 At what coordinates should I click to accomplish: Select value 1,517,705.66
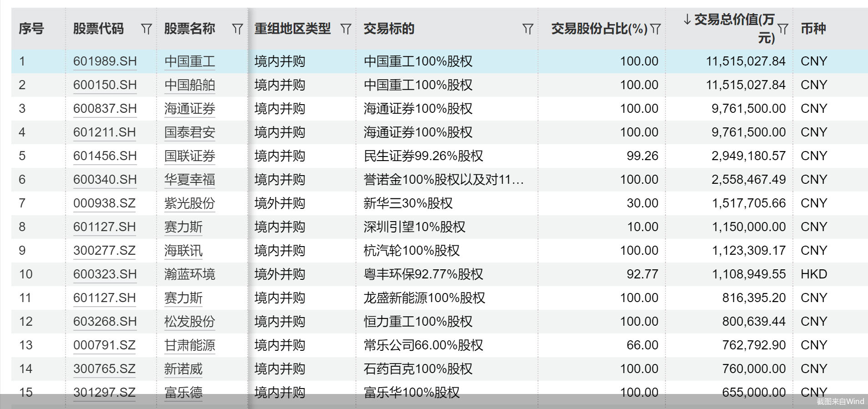click(x=749, y=203)
